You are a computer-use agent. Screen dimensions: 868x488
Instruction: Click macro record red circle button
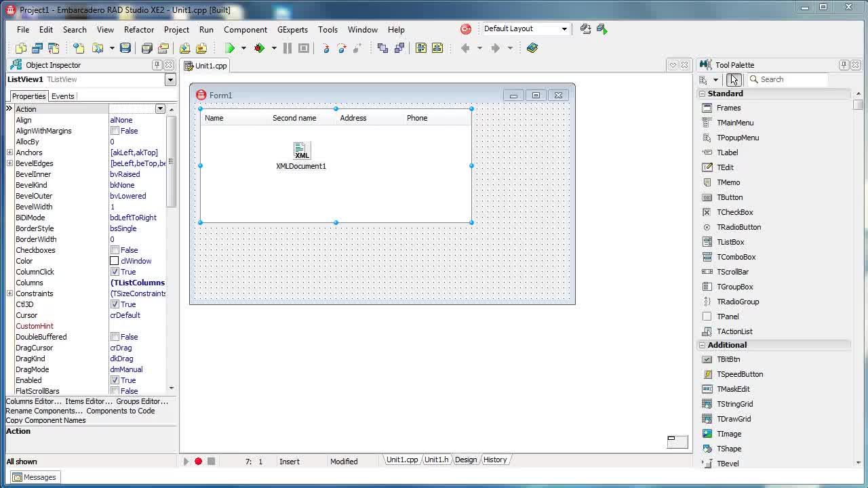[198, 462]
